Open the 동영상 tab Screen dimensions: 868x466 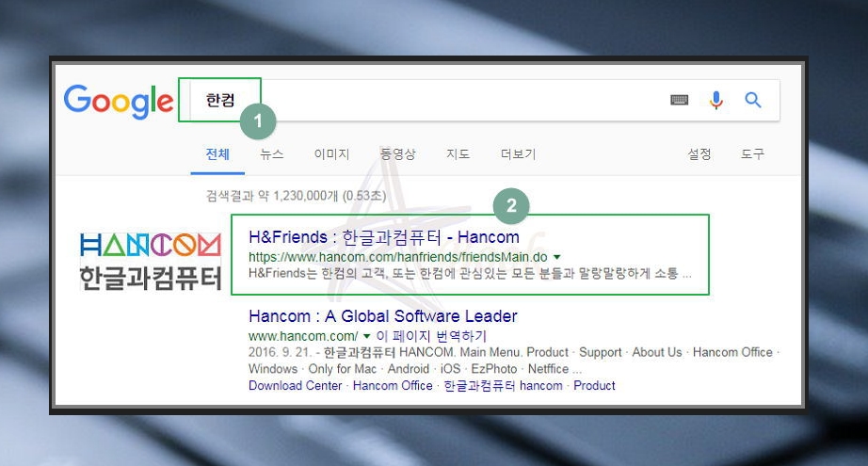tap(397, 153)
